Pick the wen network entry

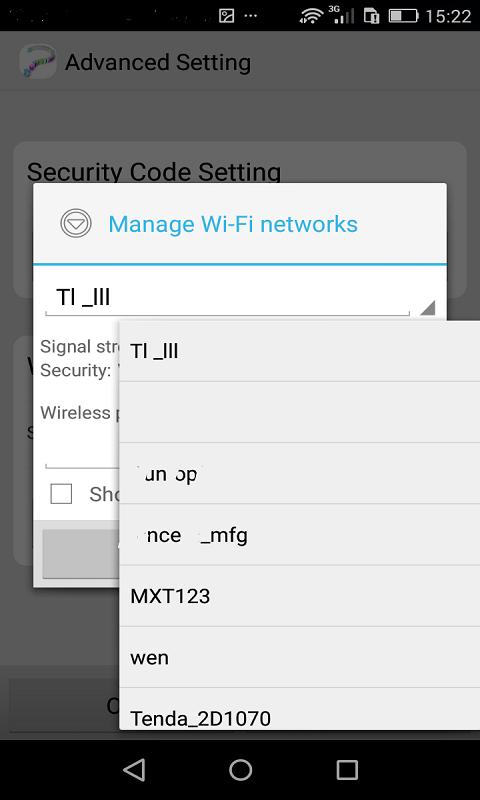[x=299, y=657]
